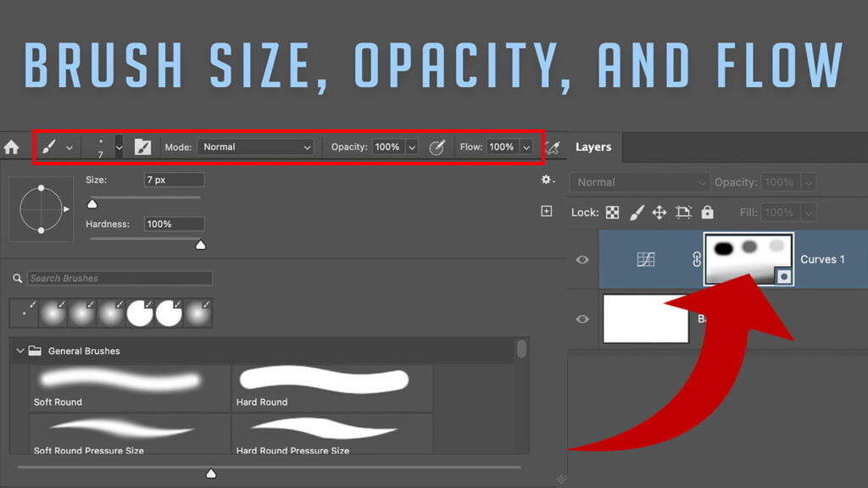Click the Lock all icon

[x=706, y=213]
